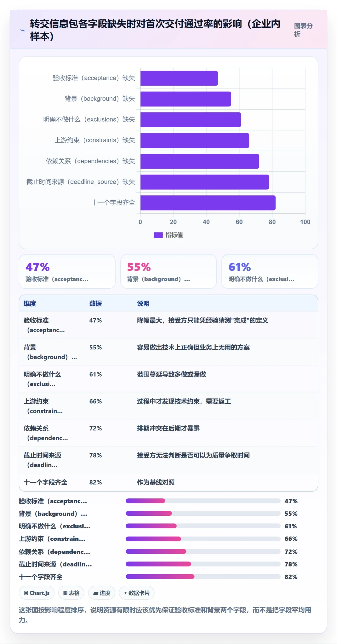The image size is (337, 644).
Task: Click the chart title 转交信息包各字段缺失时对首次交付通过率的影响
Action: pyautogui.click(x=155, y=30)
